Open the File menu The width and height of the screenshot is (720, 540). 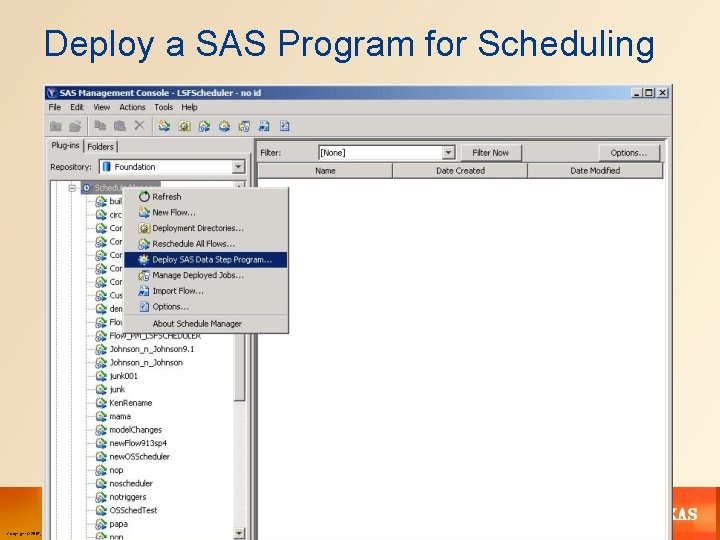[x=55, y=107]
